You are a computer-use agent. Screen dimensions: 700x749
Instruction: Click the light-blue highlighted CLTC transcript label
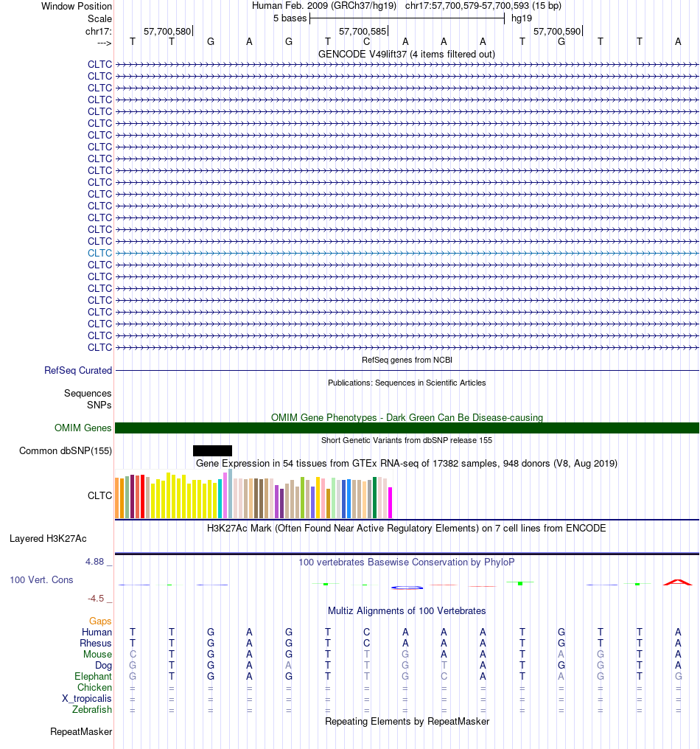(x=99, y=253)
